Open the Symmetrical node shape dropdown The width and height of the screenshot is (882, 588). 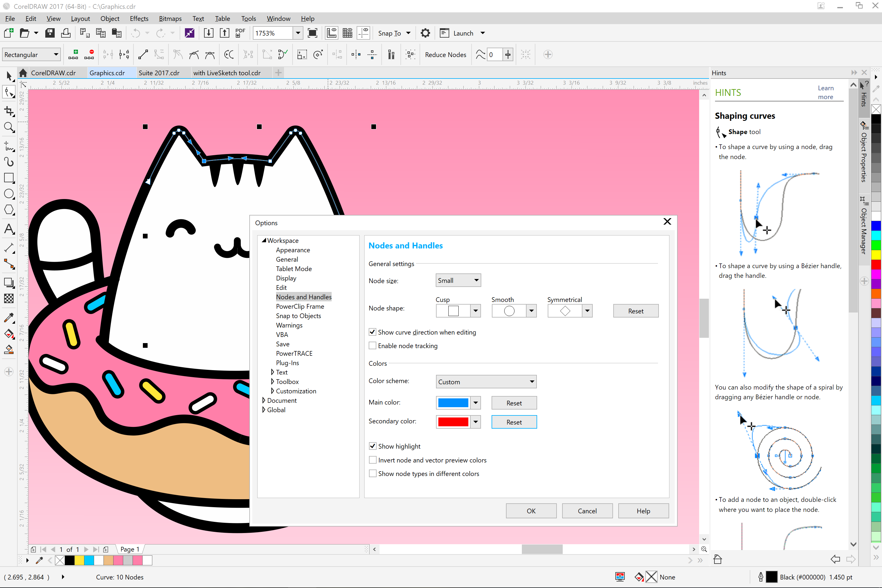click(587, 310)
